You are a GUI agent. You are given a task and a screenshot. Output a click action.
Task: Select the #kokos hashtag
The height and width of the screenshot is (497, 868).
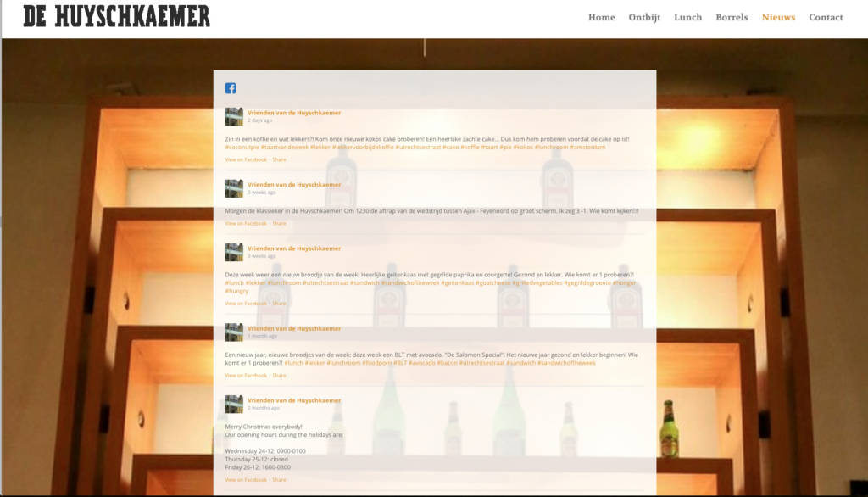click(x=522, y=148)
